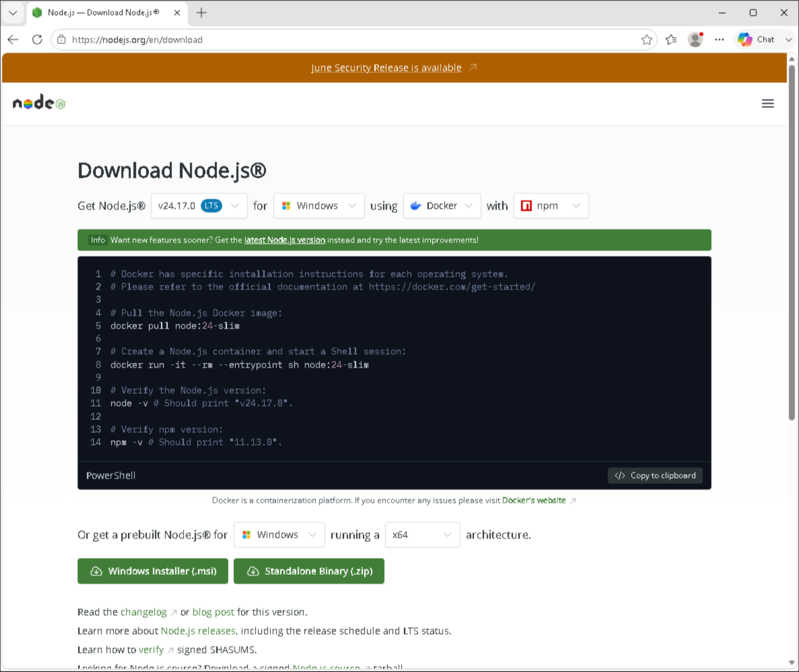This screenshot has width=799, height=672.
Task: Open the Windows platform dropdown
Action: (x=319, y=206)
